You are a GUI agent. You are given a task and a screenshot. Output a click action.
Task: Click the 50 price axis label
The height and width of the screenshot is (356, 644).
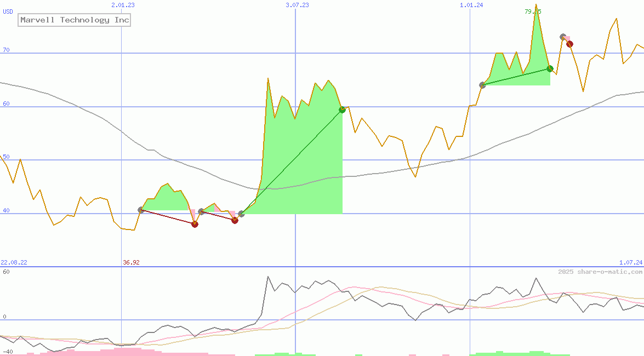click(x=6, y=157)
